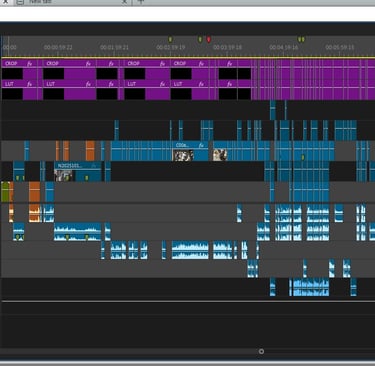
Task: Click the fx badge on the second CROP clip
Action: [x=88, y=64]
